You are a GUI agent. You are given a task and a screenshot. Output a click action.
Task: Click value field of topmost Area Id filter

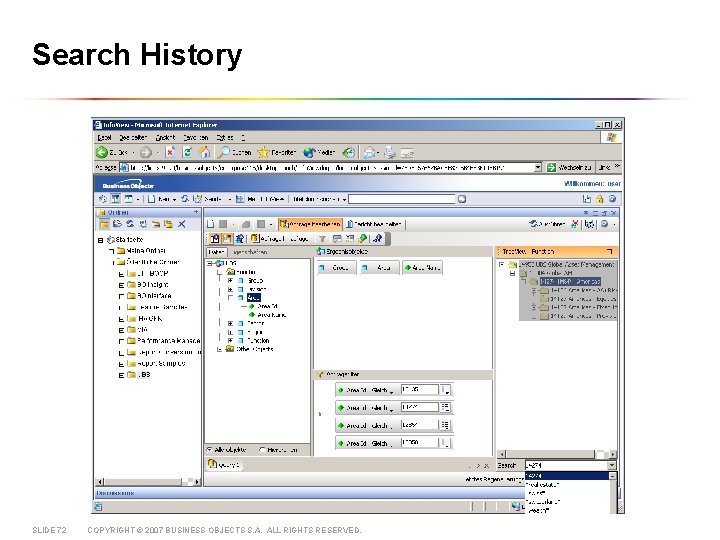coord(419,390)
